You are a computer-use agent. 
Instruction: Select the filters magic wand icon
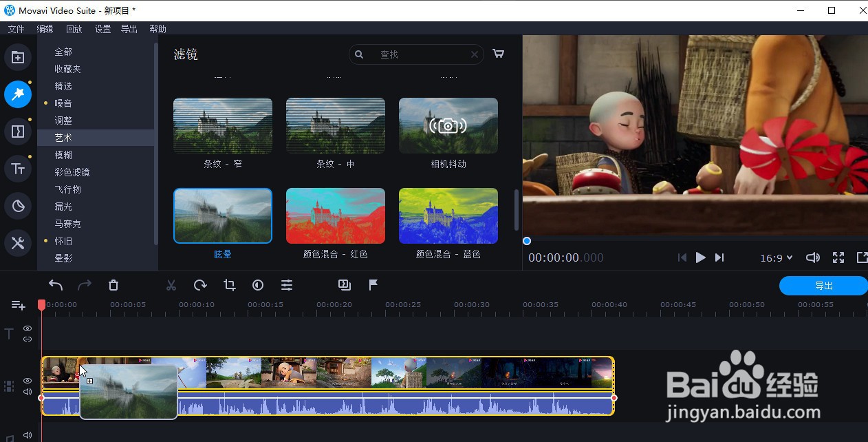(18, 94)
